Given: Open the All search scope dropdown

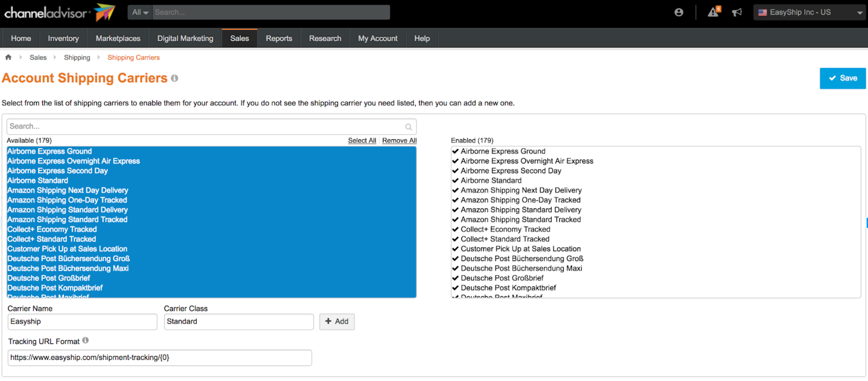Looking at the screenshot, I should [x=140, y=12].
